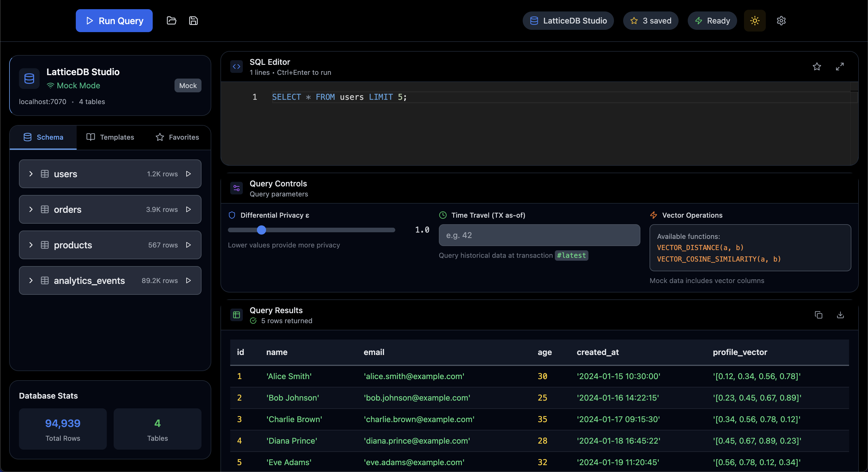This screenshot has height=472, width=868.
Task: Download the query results
Action: (x=840, y=315)
